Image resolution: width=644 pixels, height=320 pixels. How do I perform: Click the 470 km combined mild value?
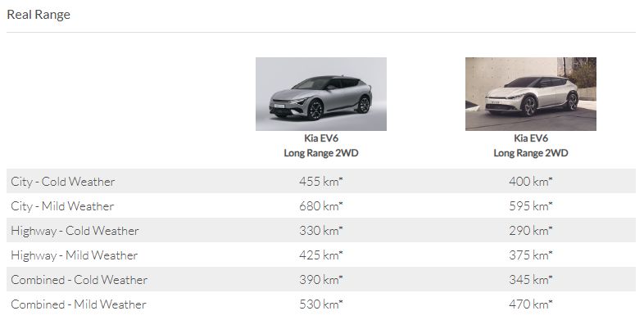pyautogui.click(x=531, y=304)
